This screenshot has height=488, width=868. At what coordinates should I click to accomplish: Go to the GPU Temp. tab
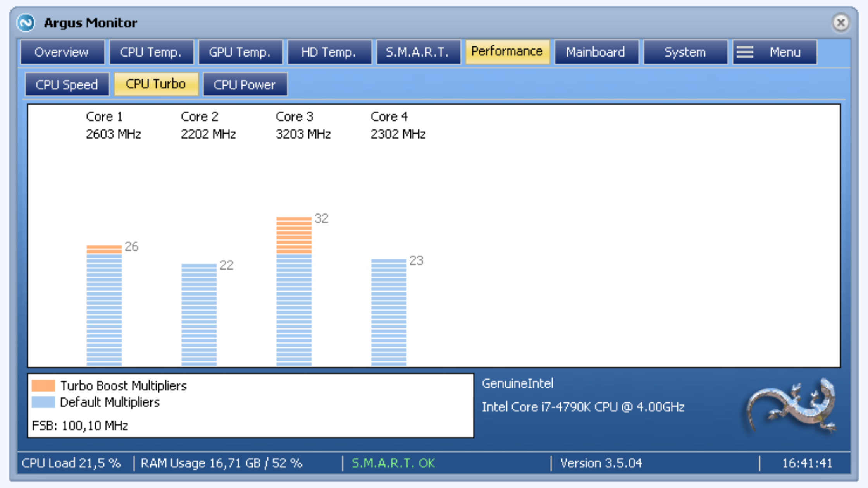tap(240, 52)
